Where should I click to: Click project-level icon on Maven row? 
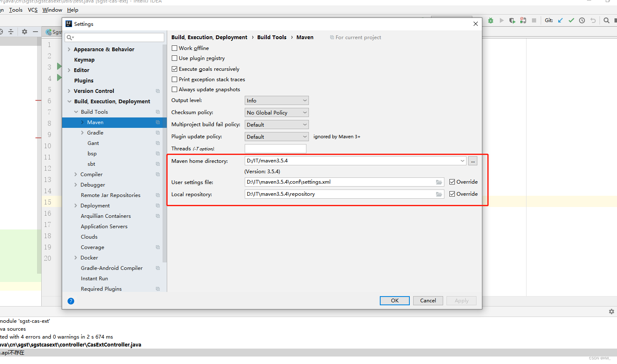click(158, 122)
